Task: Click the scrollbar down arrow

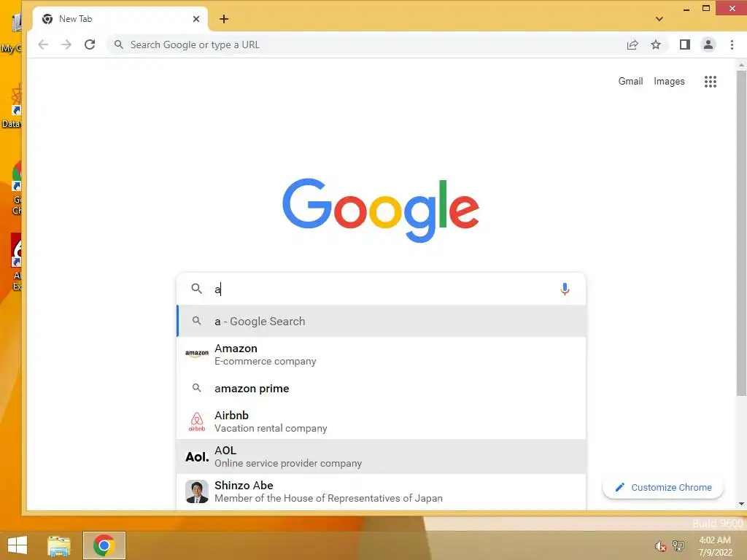Action: coord(741,504)
